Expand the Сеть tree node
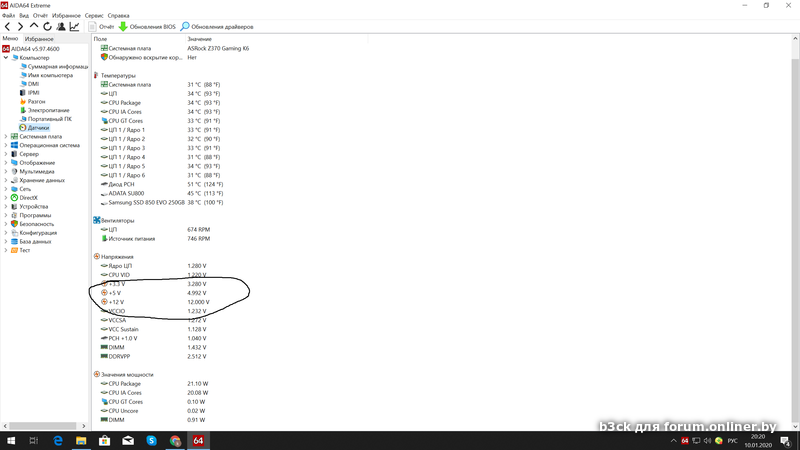 tap(6, 189)
